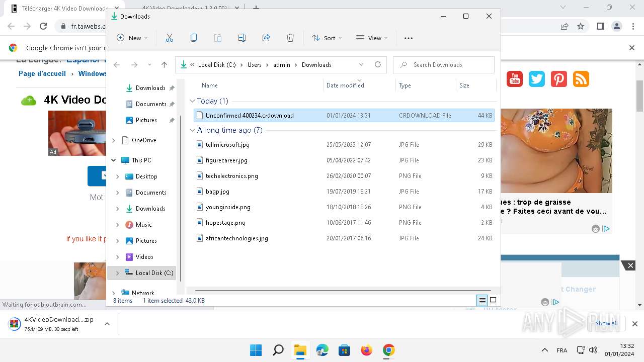The height and width of the screenshot is (362, 644).
Task: Select Unconfirmed 400234.crdownload file
Action: pos(345,116)
